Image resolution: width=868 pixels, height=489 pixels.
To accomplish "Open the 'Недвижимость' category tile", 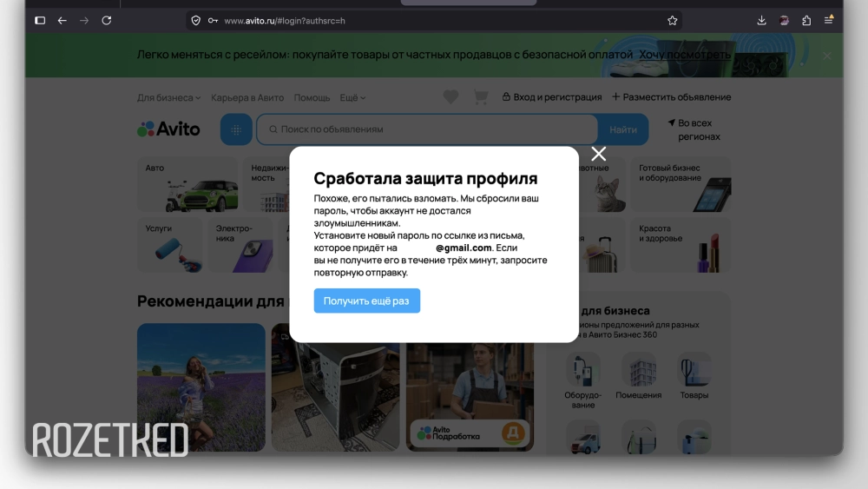I will (x=266, y=184).
